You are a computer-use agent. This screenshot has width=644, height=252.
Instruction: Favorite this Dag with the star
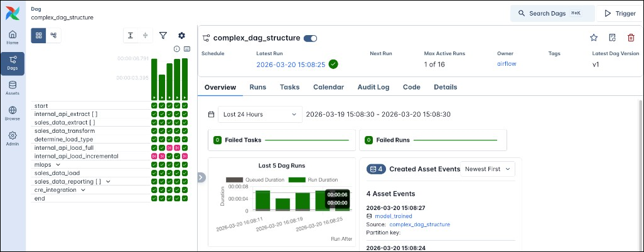click(x=594, y=38)
